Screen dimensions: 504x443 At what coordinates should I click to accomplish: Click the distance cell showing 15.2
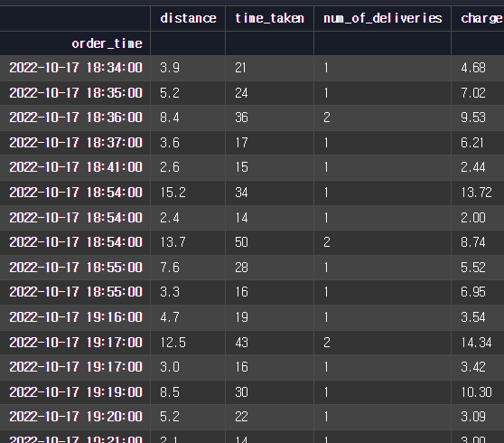tap(188, 193)
